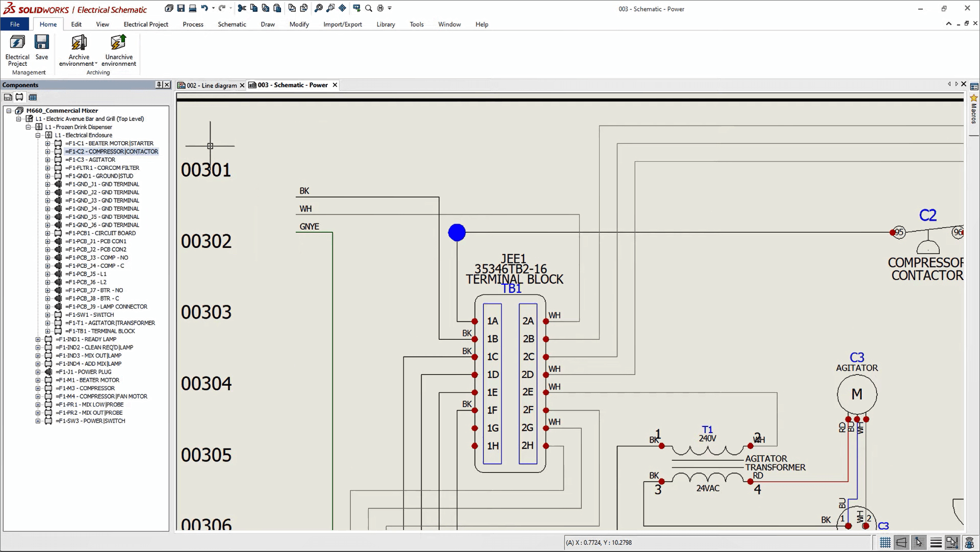Select the =F1-J1 - POWER PLUG tree item
Viewport: 980px width, 552px height.
pos(84,372)
